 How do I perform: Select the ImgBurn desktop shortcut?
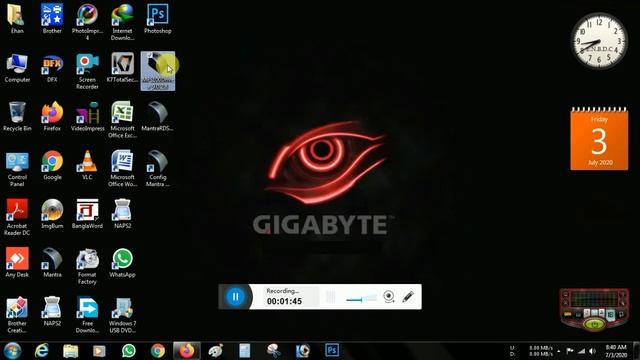pyautogui.click(x=52, y=214)
